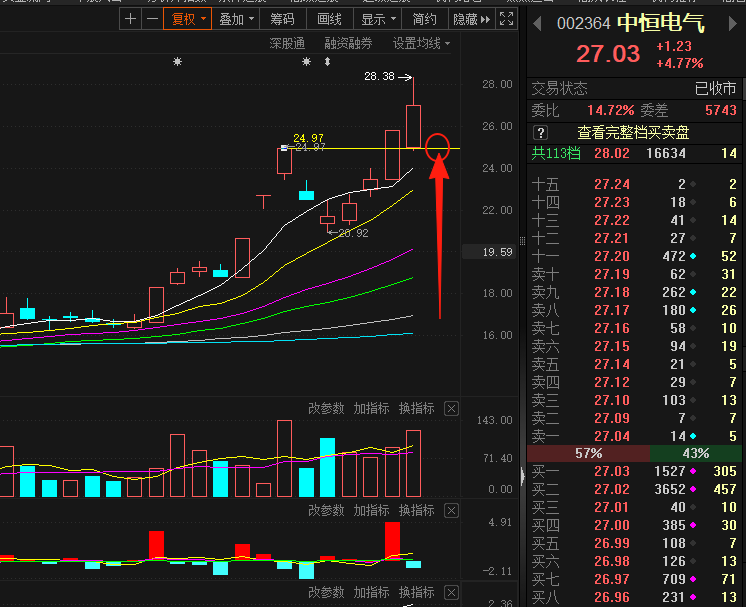Click the question mark help icon

pos(540,133)
